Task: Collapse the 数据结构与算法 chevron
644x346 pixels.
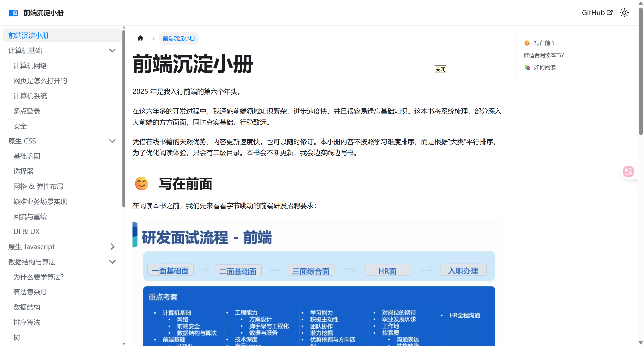Action: click(x=112, y=262)
